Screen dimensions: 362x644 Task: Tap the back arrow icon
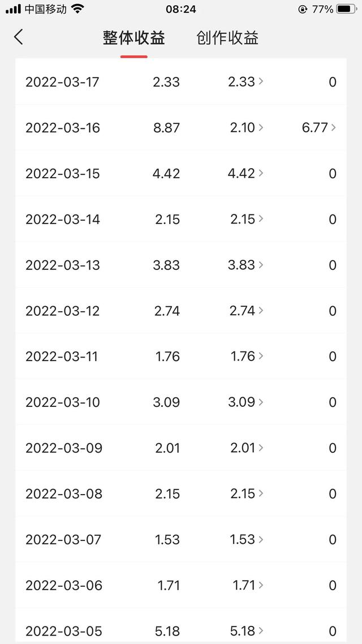(x=19, y=37)
